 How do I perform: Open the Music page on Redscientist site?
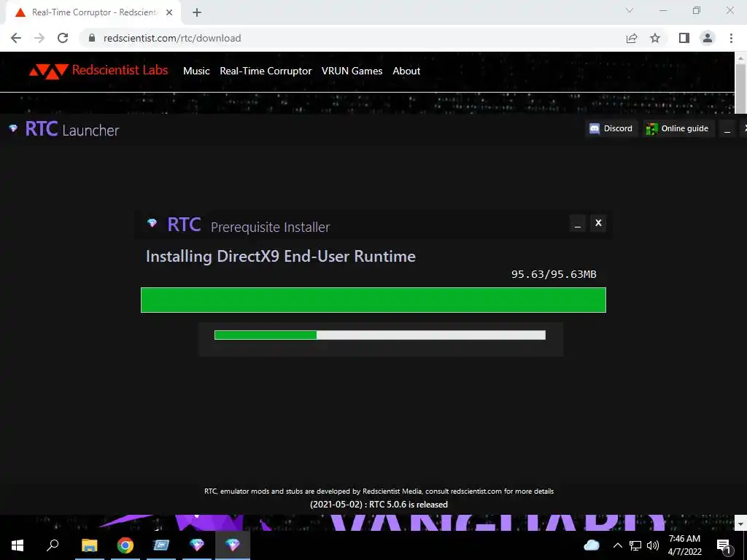tap(196, 71)
